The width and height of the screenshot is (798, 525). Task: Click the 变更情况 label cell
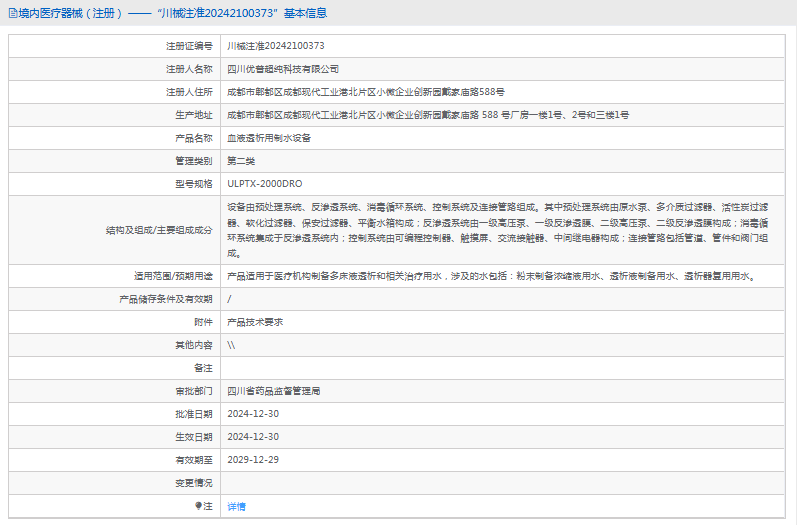115,483
